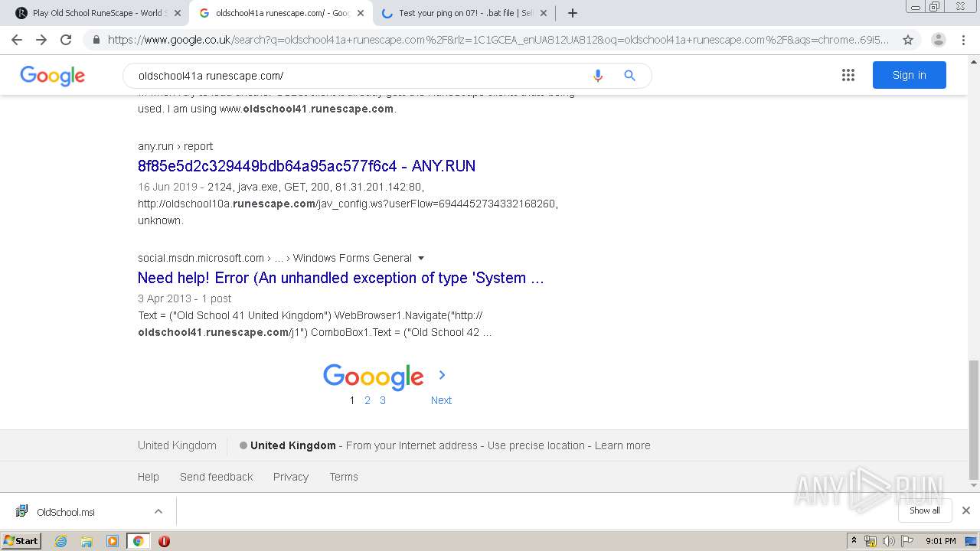Click the page vertical scrollbar thumb

[973, 419]
